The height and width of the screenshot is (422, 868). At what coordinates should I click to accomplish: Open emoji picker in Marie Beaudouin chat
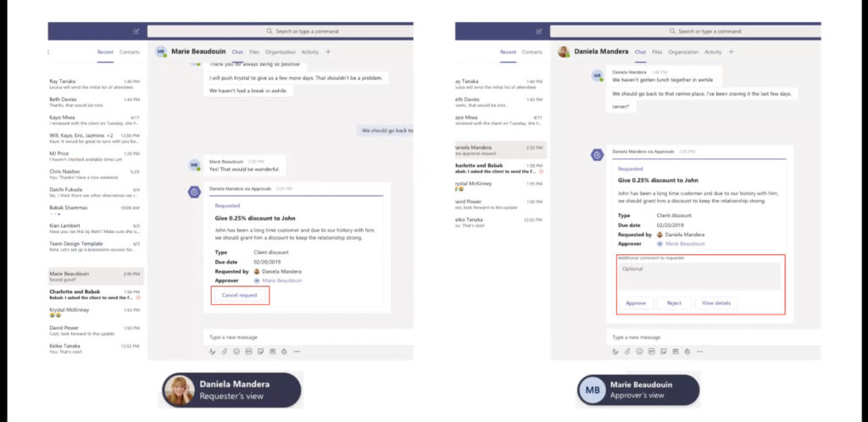point(236,351)
